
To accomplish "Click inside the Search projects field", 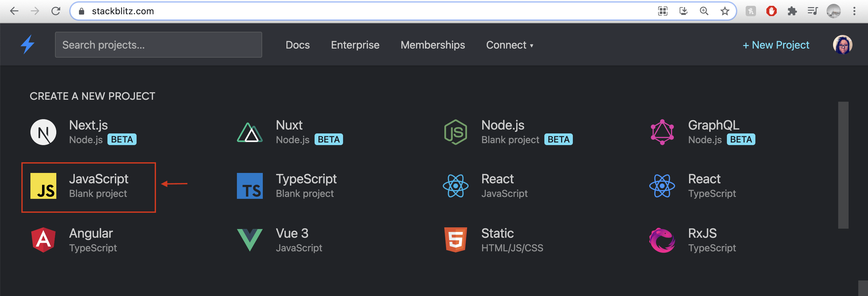I will pos(158,44).
